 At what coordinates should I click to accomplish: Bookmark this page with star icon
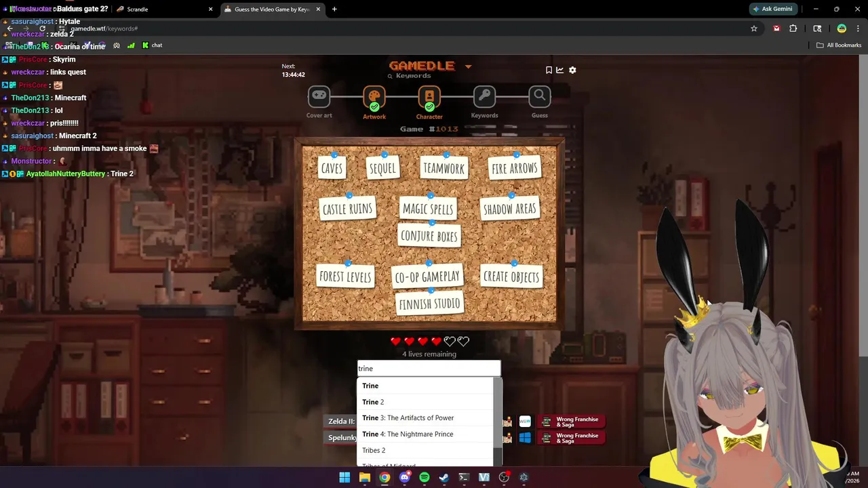[753, 28]
